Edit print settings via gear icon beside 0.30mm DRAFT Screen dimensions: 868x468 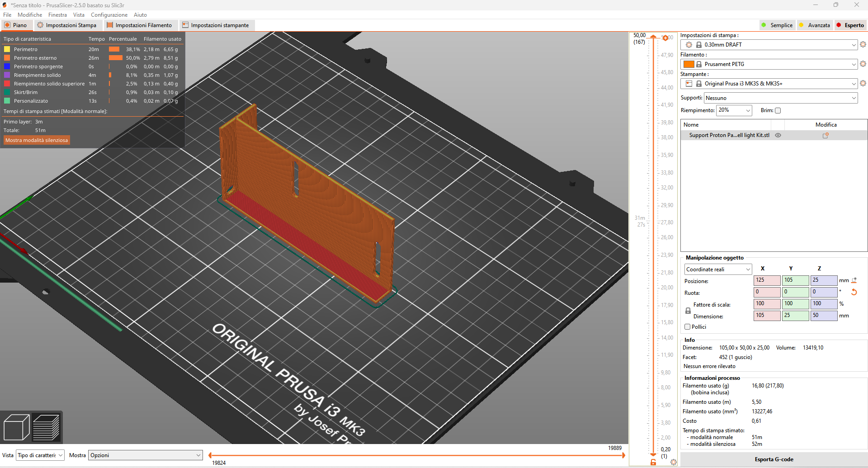coord(863,44)
